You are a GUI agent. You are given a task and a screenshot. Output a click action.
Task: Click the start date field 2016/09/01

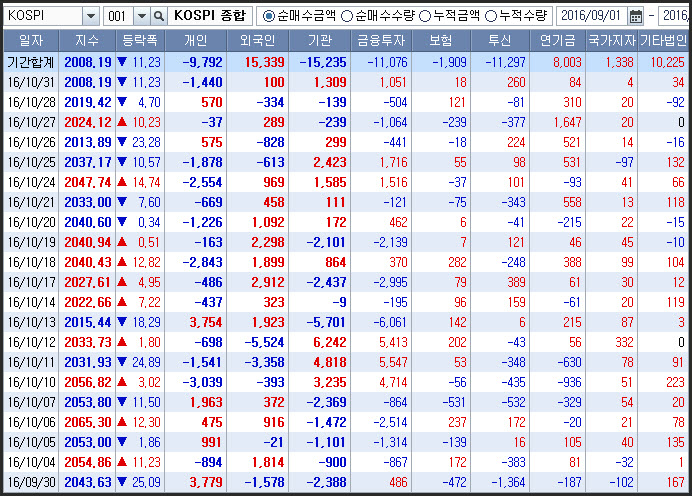(x=591, y=16)
